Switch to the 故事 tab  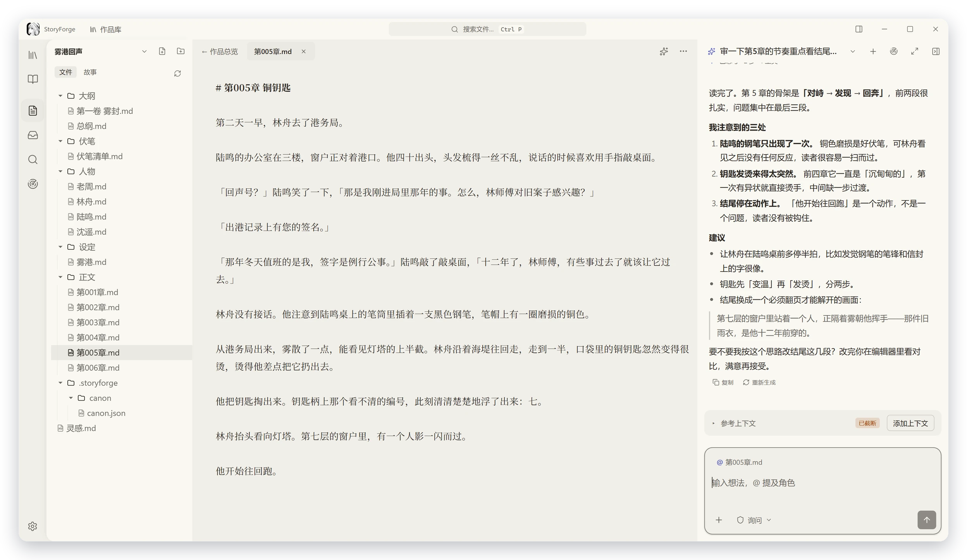[90, 72]
